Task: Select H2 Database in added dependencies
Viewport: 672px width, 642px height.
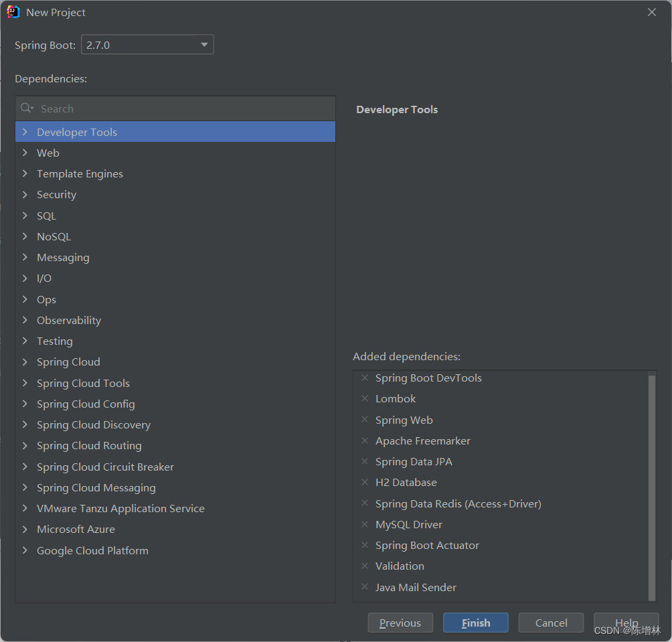Action: [406, 483]
